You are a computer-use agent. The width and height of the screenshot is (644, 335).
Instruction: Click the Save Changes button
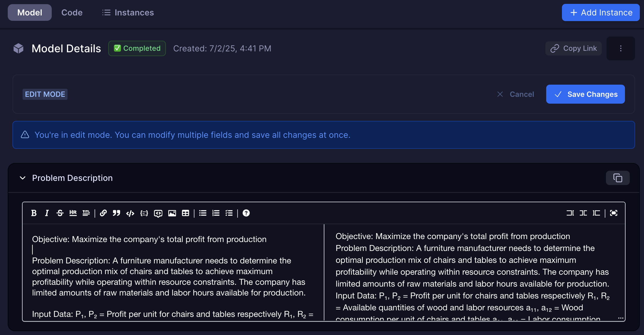(x=585, y=94)
